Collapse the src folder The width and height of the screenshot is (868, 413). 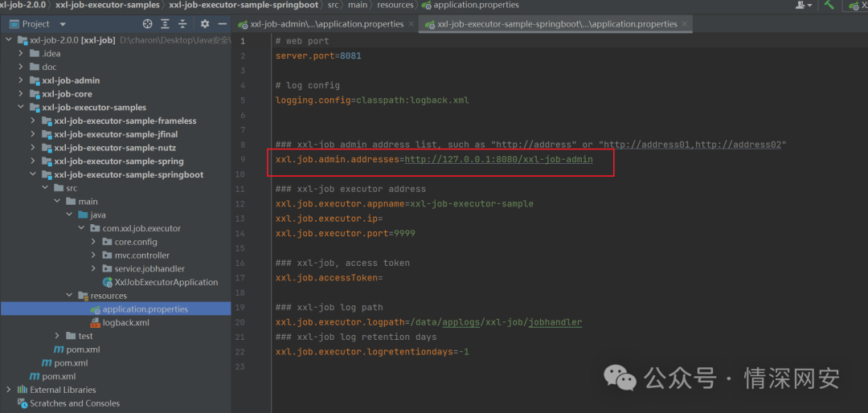(x=45, y=188)
